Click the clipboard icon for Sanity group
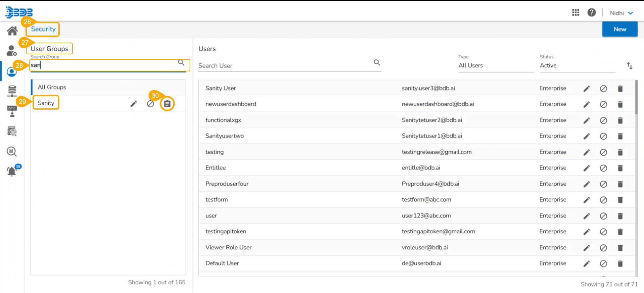Image resolution: width=644 pixels, height=293 pixels. pyautogui.click(x=167, y=104)
